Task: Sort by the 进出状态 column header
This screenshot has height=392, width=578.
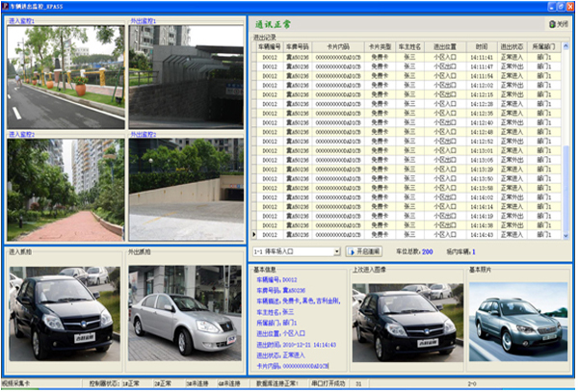Action: (x=512, y=47)
